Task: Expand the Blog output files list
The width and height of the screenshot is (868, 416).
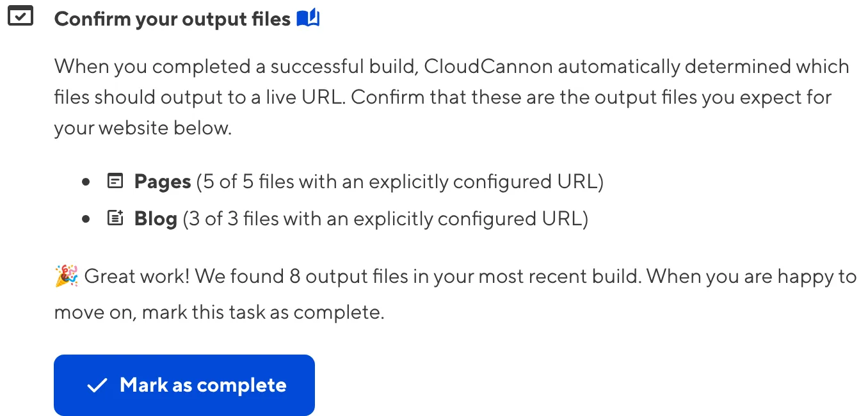Action: point(154,218)
